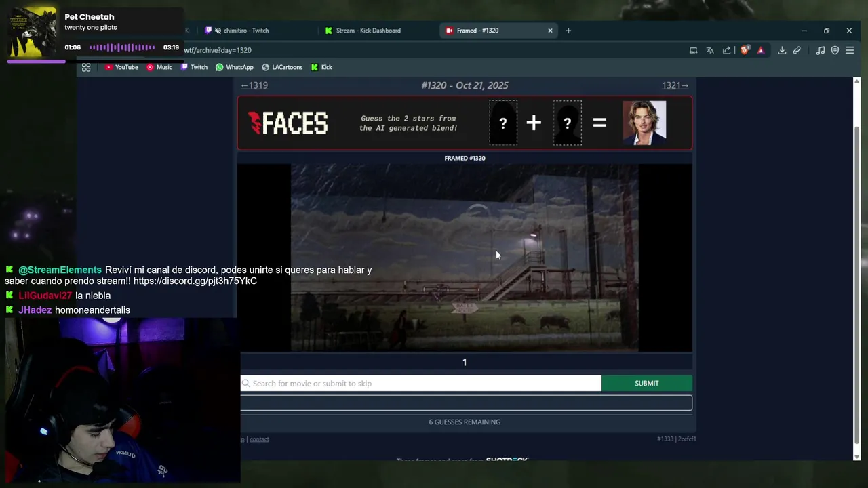This screenshot has width=868, height=488.
Task: Click the blended face result photo
Action: pyautogui.click(x=644, y=123)
